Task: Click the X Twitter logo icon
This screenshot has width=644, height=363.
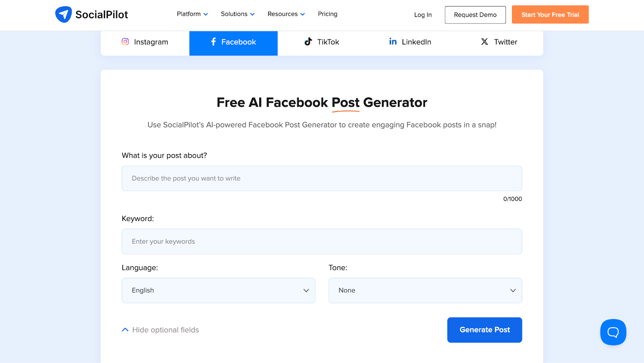Action: [x=485, y=41]
